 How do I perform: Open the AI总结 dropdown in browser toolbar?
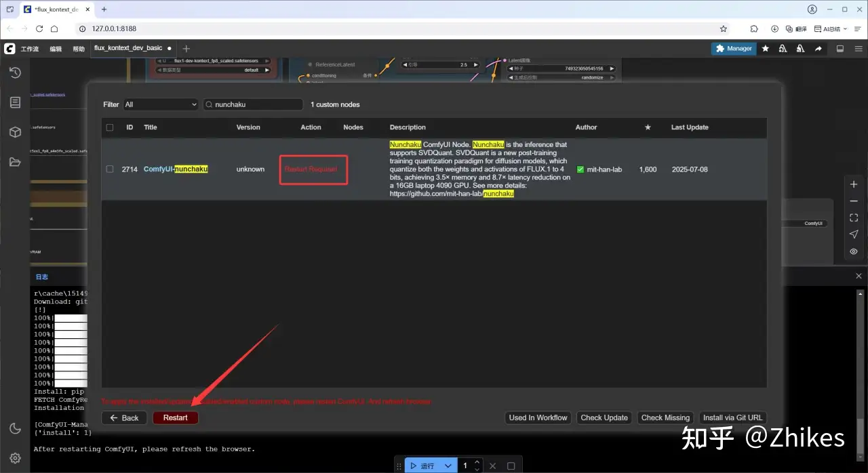tap(832, 29)
